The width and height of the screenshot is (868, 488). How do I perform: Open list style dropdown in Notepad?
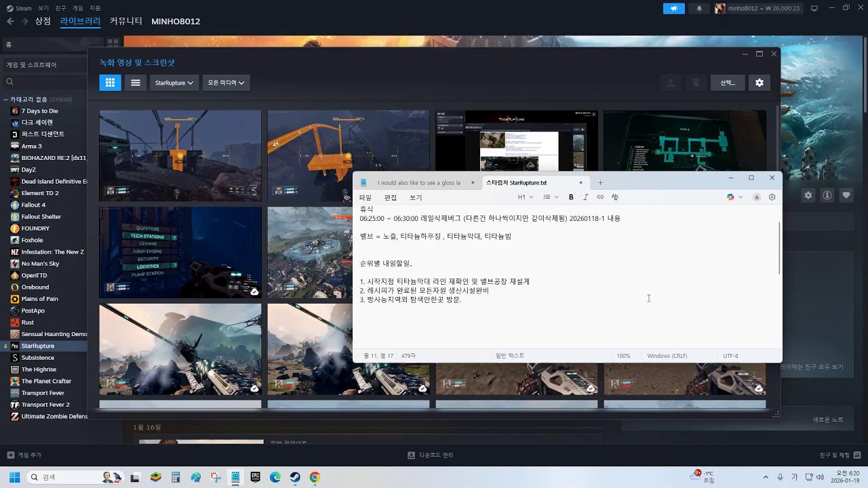(551, 197)
